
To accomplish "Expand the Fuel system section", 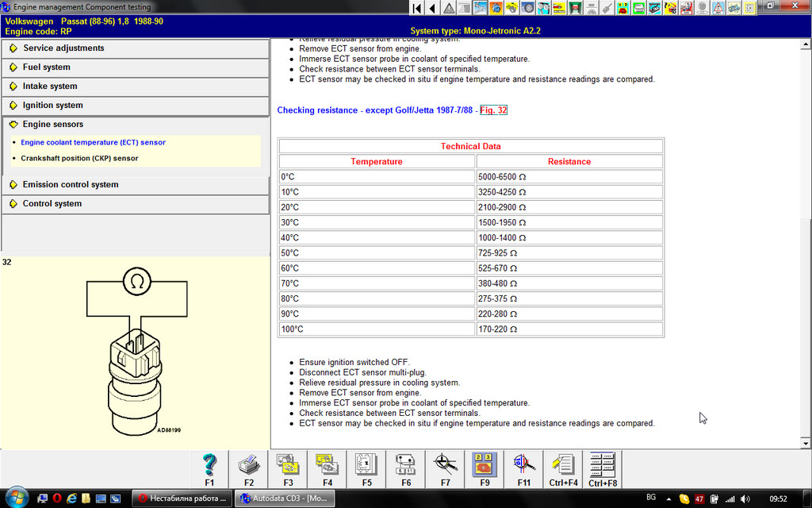I will pos(46,67).
